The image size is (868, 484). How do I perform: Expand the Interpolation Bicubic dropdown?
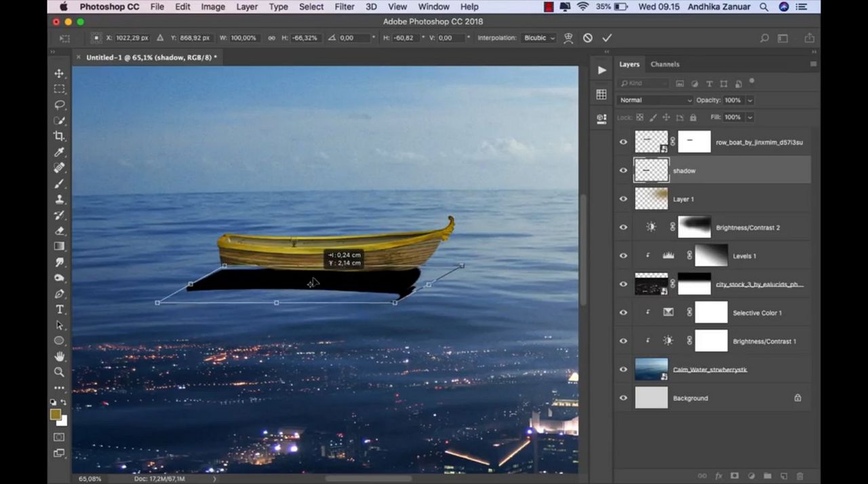click(539, 38)
